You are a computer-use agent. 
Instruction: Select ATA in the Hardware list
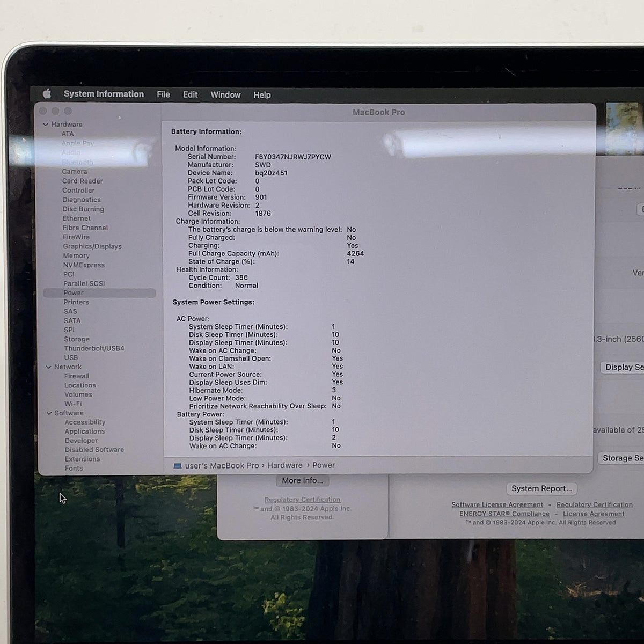68,134
